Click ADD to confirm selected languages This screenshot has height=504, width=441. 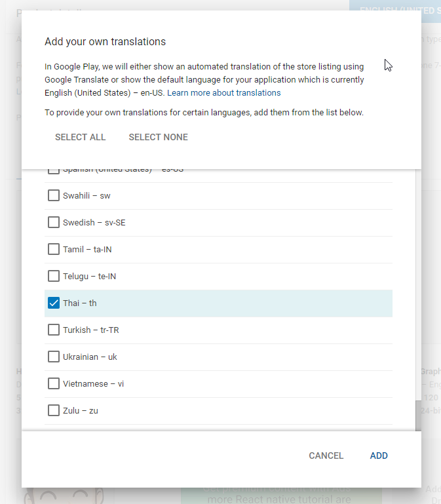tap(379, 456)
